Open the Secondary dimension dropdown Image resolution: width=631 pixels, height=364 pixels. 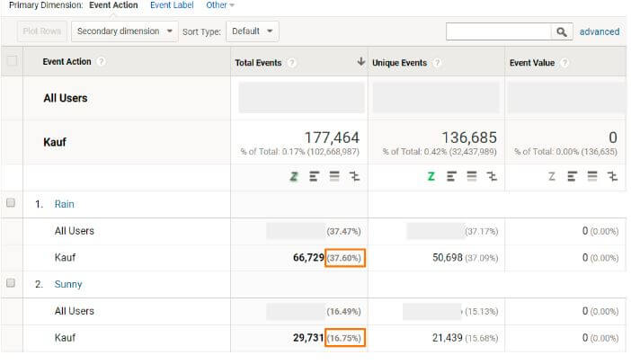[126, 31]
